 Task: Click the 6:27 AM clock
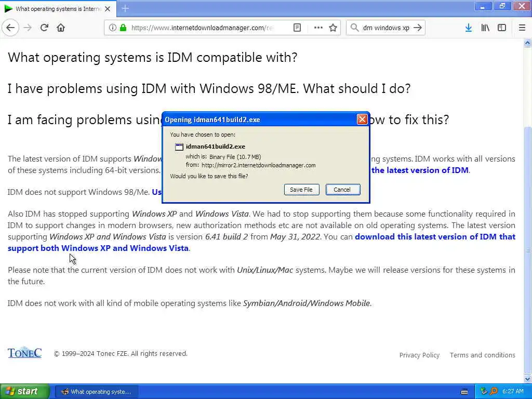pyautogui.click(x=513, y=392)
